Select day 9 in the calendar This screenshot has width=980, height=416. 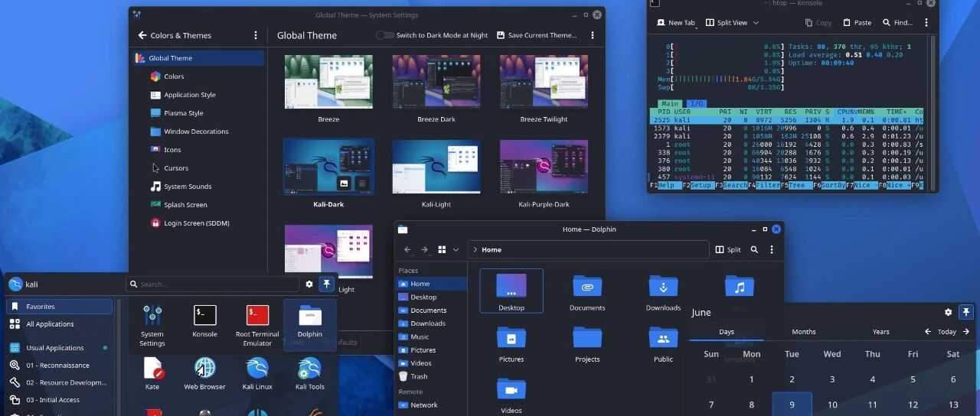point(792,405)
